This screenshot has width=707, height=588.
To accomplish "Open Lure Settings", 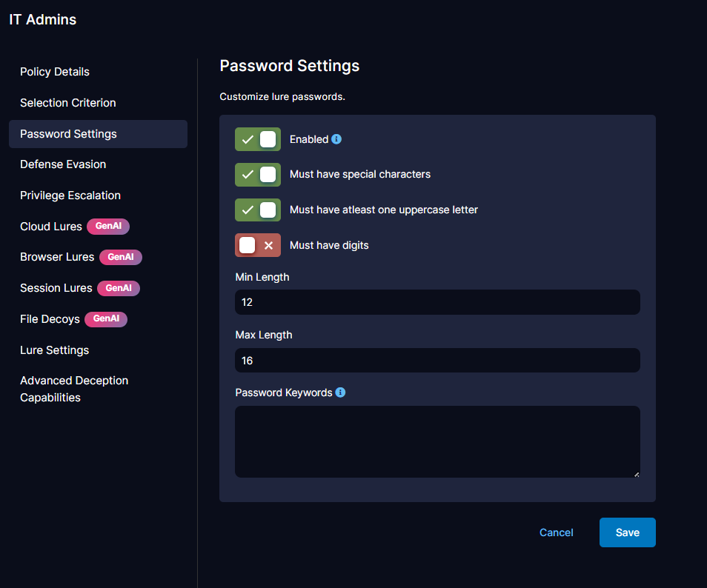I will click(54, 350).
